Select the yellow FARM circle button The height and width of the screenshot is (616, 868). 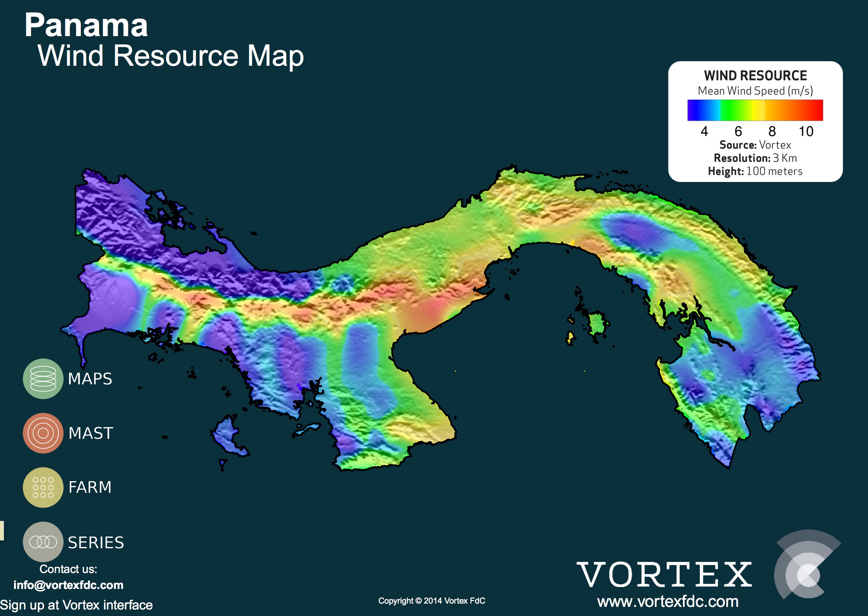[x=43, y=487]
